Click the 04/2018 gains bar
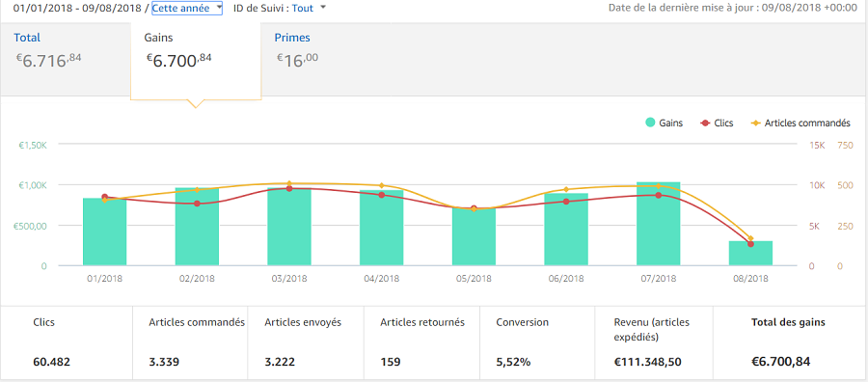The height and width of the screenshot is (382, 868). point(381,228)
